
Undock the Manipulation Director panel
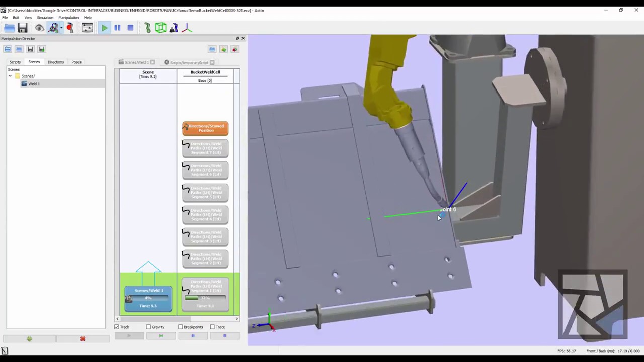(237, 39)
